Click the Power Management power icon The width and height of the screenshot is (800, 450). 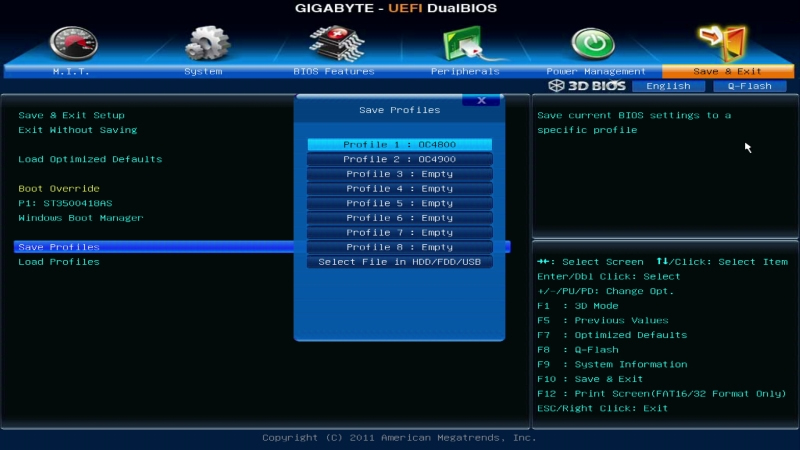click(x=592, y=43)
